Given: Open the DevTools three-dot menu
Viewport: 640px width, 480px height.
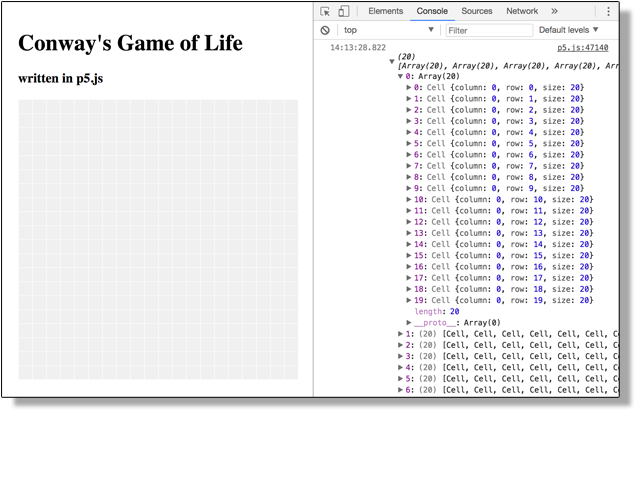Looking at the screenshot, I should tap(608, 11).
